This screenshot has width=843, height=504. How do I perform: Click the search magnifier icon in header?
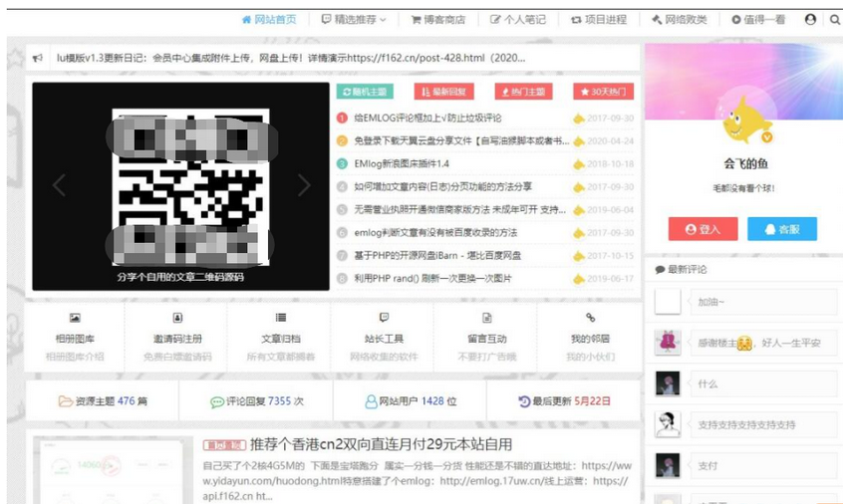point(835,20)
